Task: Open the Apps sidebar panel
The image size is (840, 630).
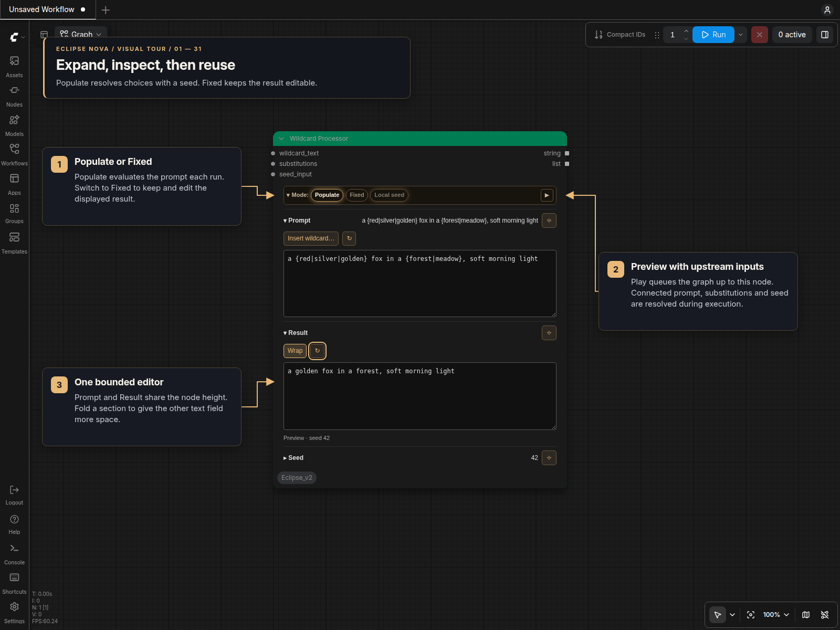Action: (x=14, y=184)
